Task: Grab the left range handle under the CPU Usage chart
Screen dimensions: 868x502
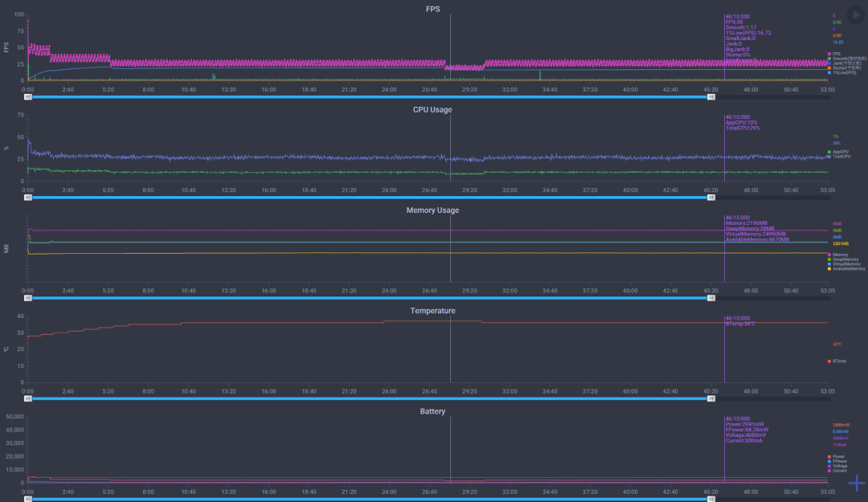Action: pos(27,198)
